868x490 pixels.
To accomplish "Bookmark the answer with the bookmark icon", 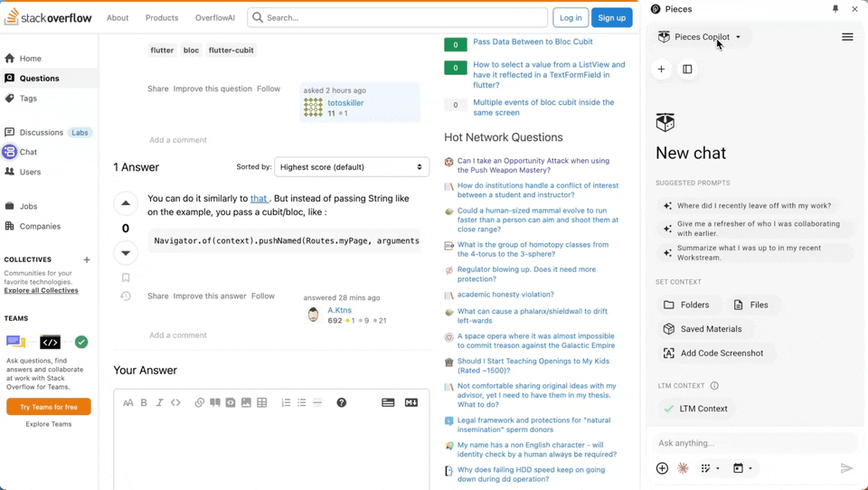I will [x=126, y=278].
